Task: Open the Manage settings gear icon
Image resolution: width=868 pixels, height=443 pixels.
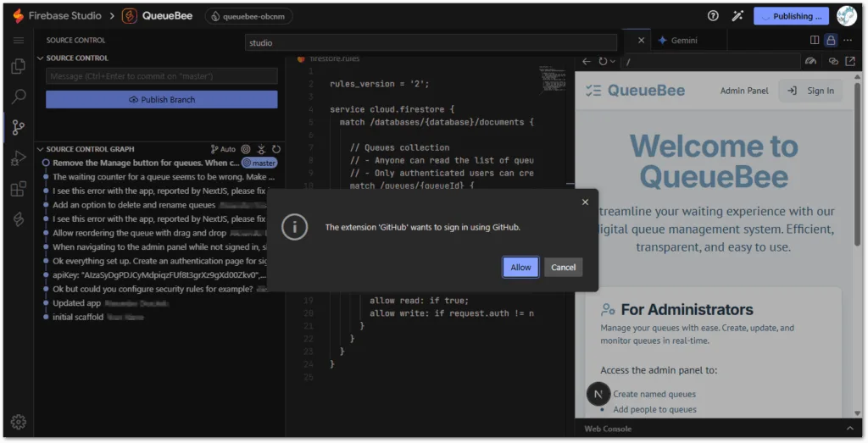Action: [19, 422]
